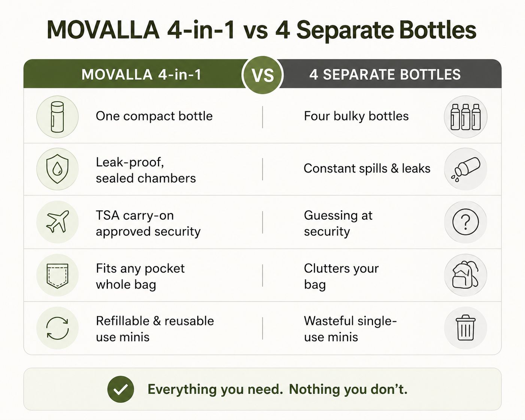Select the three bulky bottles icon

pyautogui.click(x=465, y=117)
